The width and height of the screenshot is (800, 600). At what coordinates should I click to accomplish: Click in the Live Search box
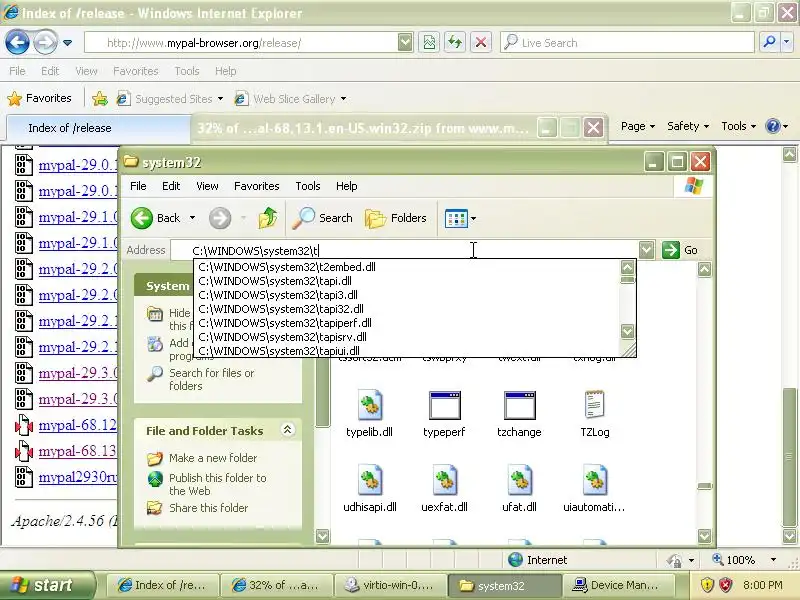click(x=628, y=42)
